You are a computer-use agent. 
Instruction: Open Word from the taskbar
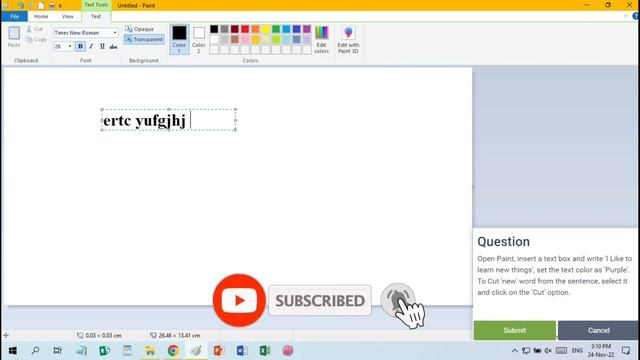(x=242, y=351)
